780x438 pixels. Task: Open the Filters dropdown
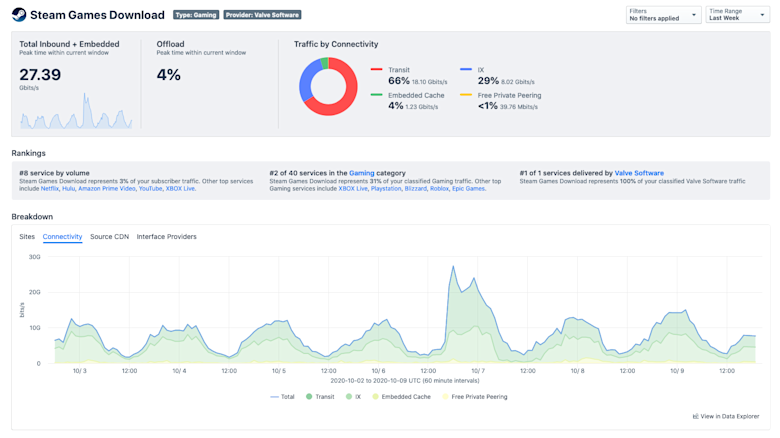click(x=663, y=15)
